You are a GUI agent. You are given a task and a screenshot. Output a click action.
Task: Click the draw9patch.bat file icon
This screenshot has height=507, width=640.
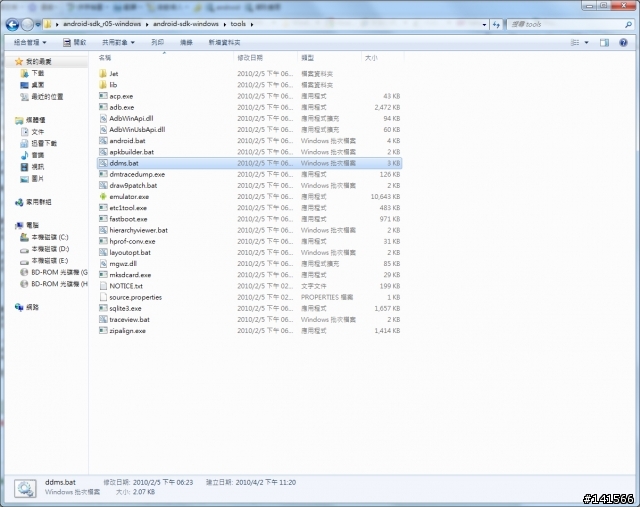(x=103, y=185)
